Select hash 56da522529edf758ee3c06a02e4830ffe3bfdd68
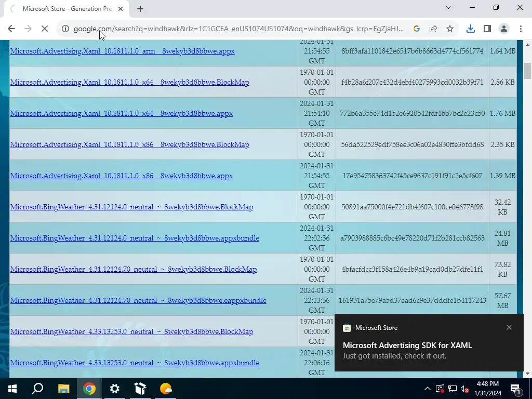The width and height of the screenshot is (532, 399). click(x=412, y=144)
